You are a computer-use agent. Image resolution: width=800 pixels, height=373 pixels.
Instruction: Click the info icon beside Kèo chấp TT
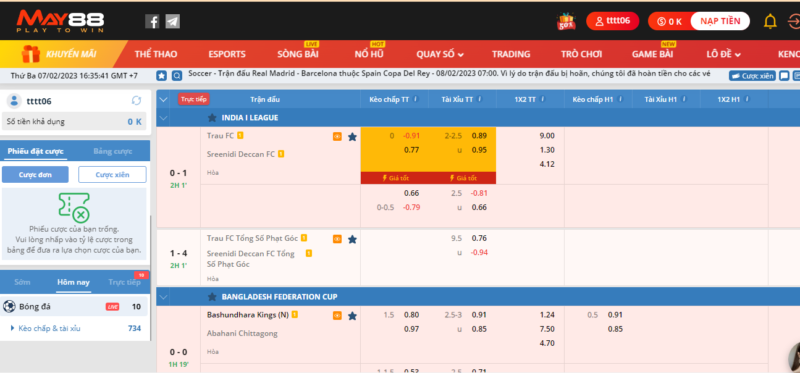[x=416, y=99]
